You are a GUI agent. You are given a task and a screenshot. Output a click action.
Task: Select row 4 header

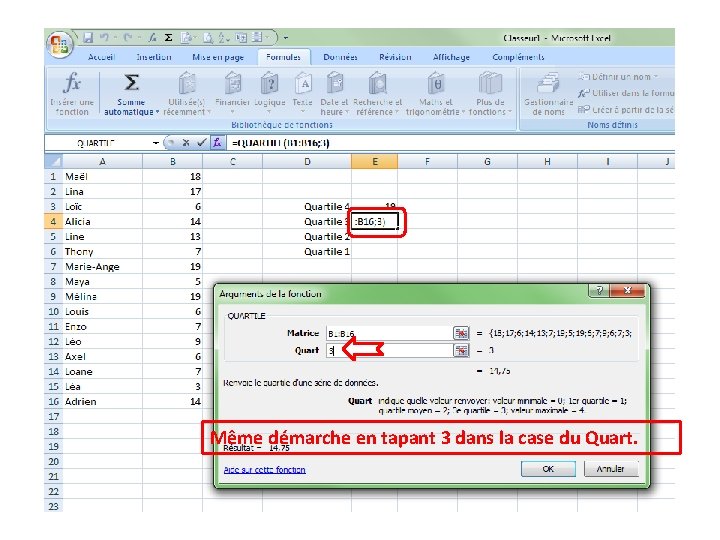(x=53, y=221)
